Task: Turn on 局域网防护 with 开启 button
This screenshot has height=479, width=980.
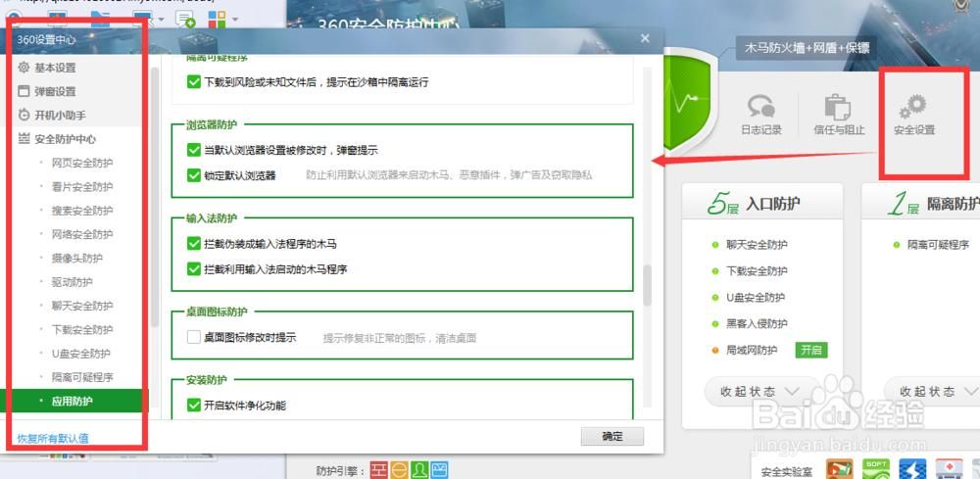Action: 811,350
